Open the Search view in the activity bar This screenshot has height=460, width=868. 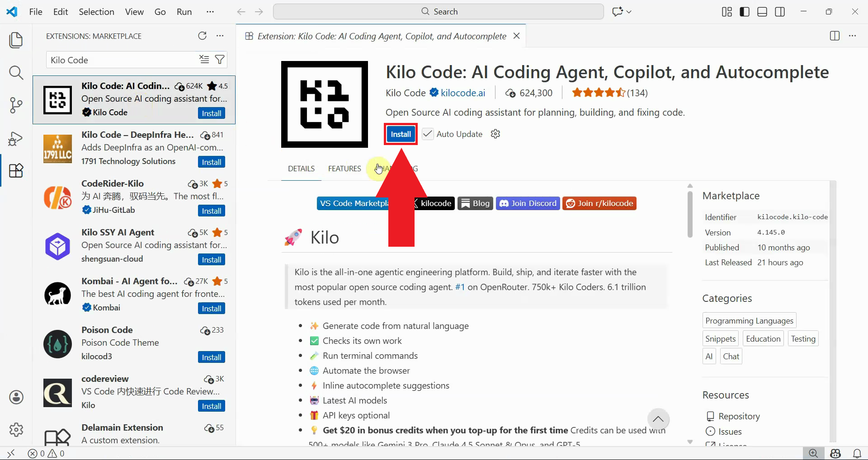point(16,72)
